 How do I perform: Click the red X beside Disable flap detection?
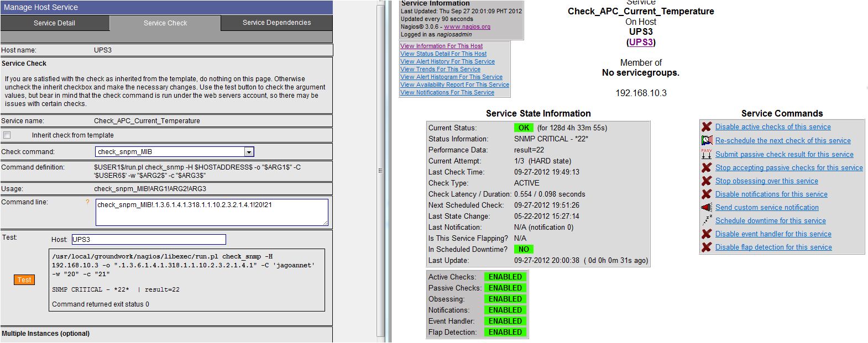pyautogui.click(x=707, y=247)
